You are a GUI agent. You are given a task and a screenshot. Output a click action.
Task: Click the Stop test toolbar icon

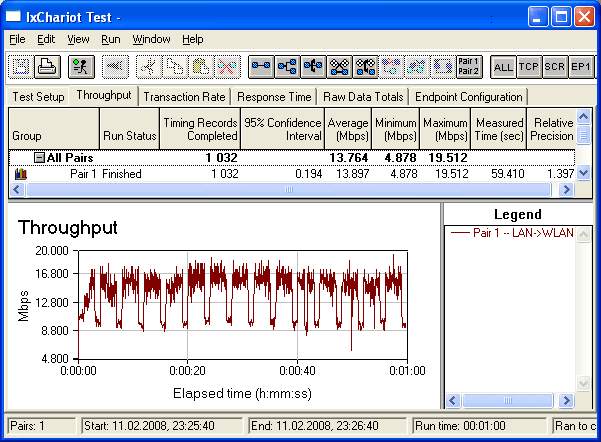pos(115,67)
